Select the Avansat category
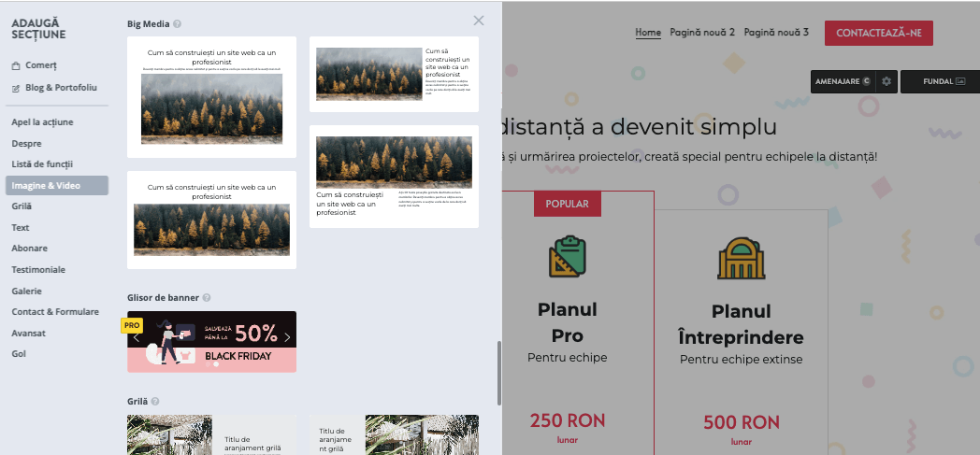Viewport: 980px width, 455px height. pos(28,334)
